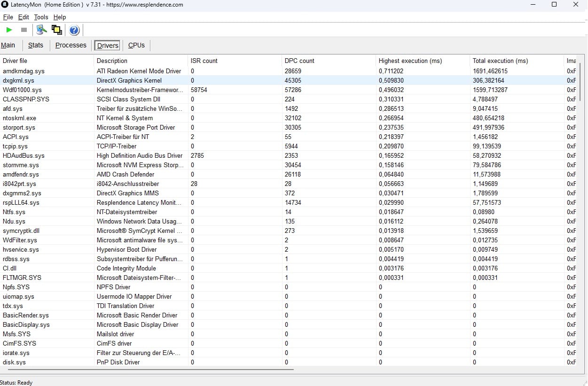Switch to the Processes tab
The width and height of the screenshot is (588, 386).
[71, 45]
